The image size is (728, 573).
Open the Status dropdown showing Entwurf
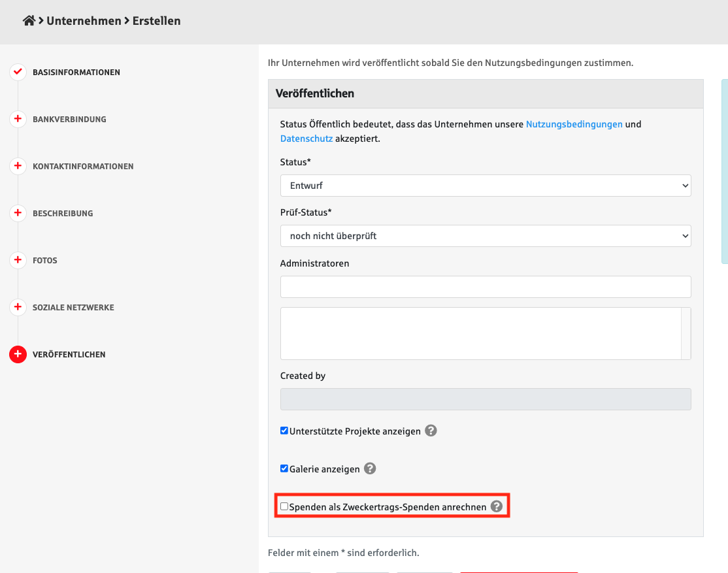(x=485, y=186)
